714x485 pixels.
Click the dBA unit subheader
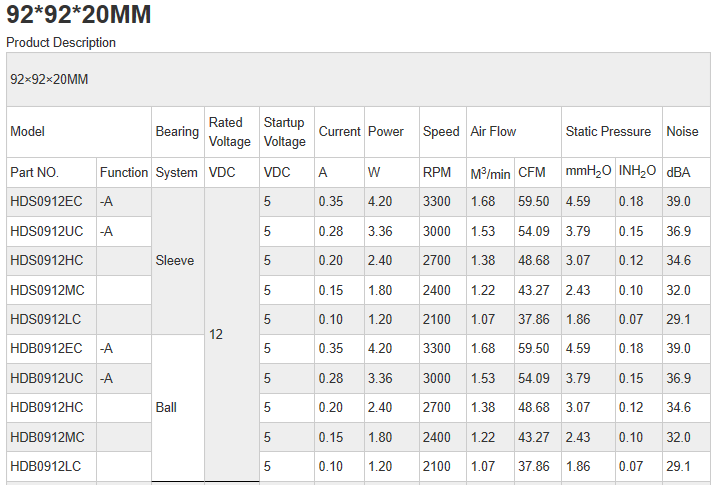point(679,172)
